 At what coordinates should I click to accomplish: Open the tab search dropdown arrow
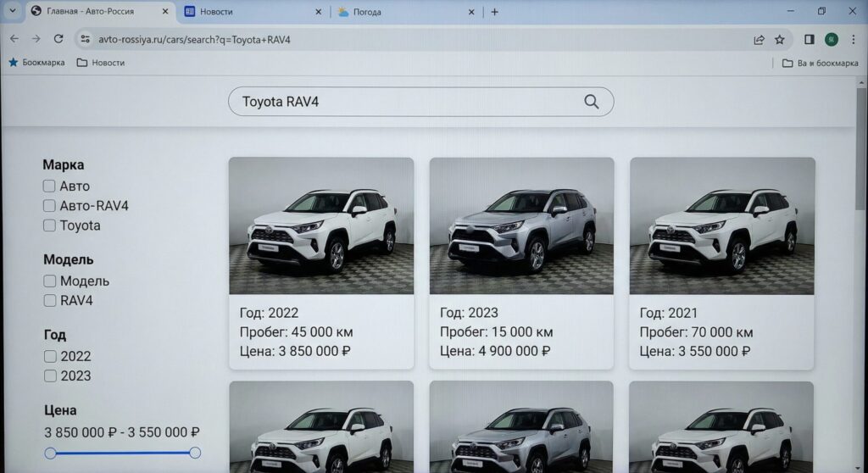12,10
